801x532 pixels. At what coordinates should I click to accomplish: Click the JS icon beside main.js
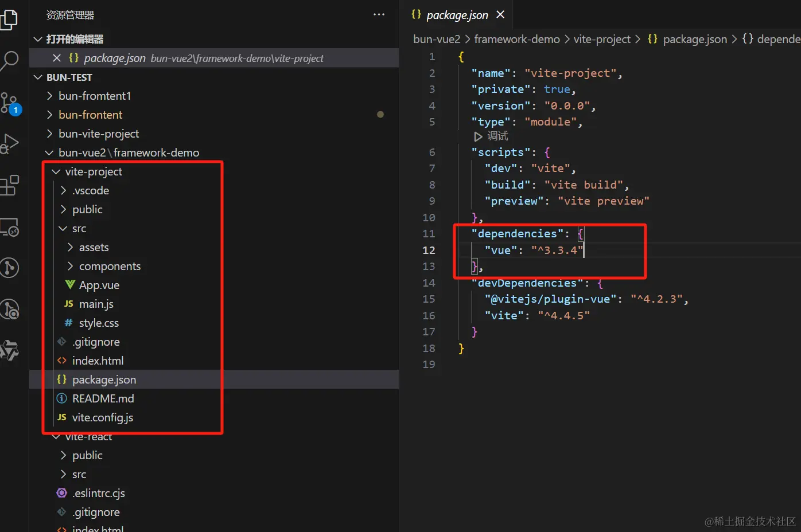coord(69,304)
